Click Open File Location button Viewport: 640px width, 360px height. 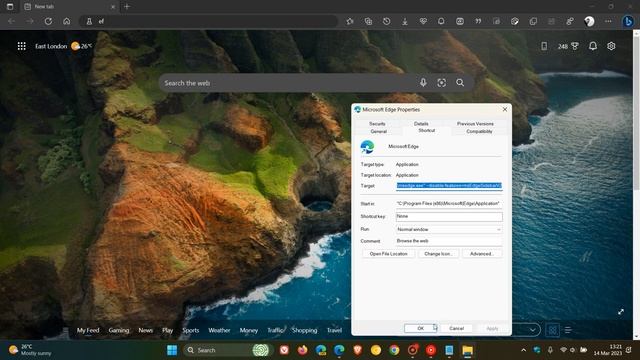pyautogui.click(x=389, y=254)
